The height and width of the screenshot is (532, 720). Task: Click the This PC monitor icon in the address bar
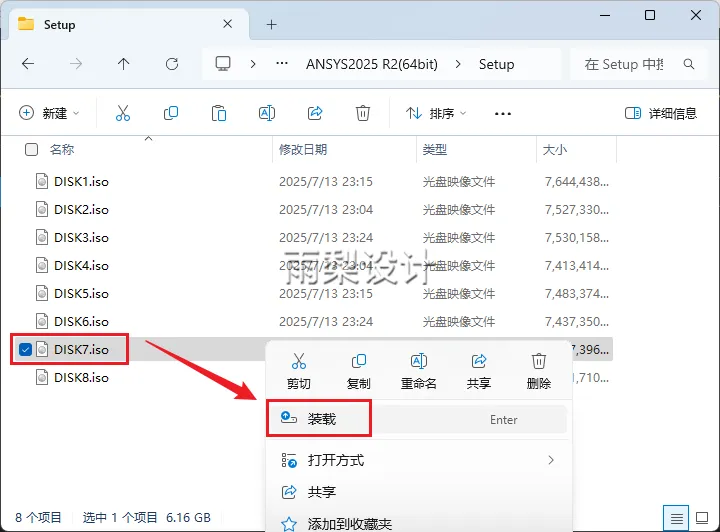223,63
